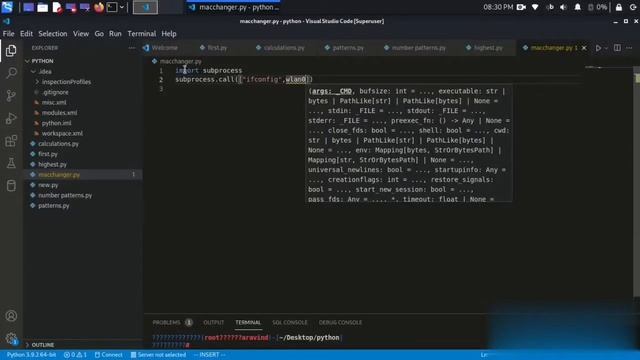Screen dimensions: 640x360
Task: Open the Explorer view in activity bar
Action: [11, 51]
